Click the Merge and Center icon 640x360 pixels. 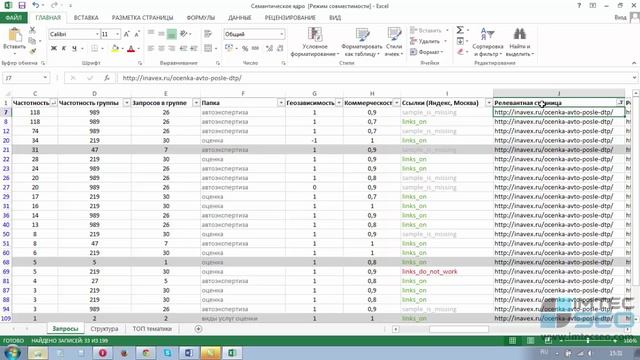tap(208, 49)
